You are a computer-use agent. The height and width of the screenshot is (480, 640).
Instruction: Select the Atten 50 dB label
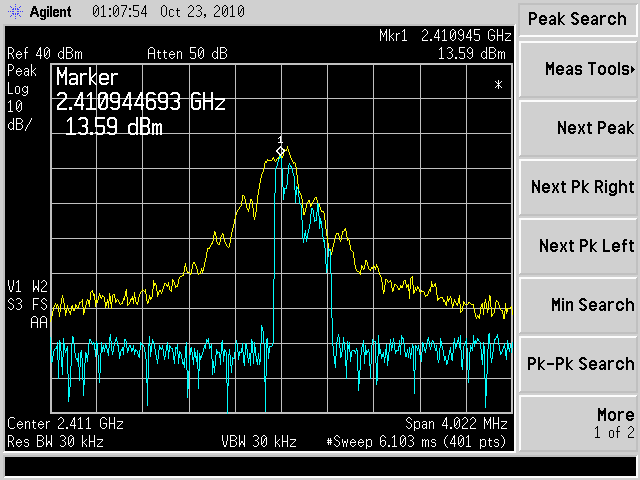coord(187,54)
